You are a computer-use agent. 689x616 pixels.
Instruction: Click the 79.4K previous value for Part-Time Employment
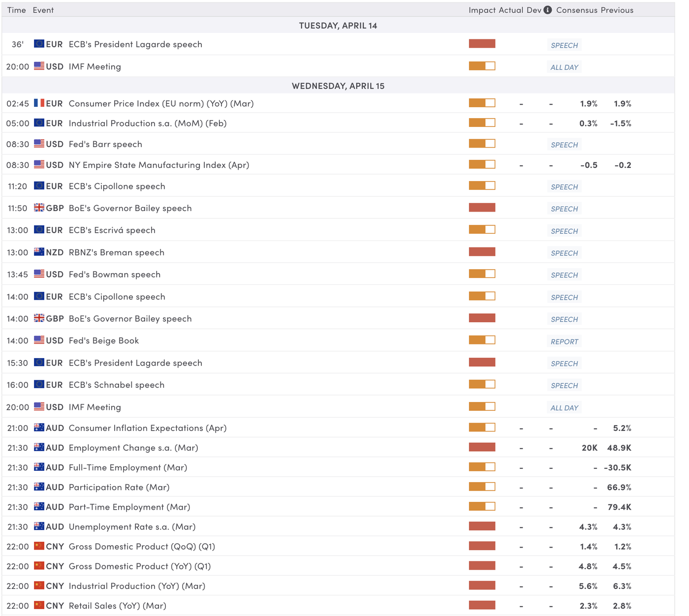[620, 507]
